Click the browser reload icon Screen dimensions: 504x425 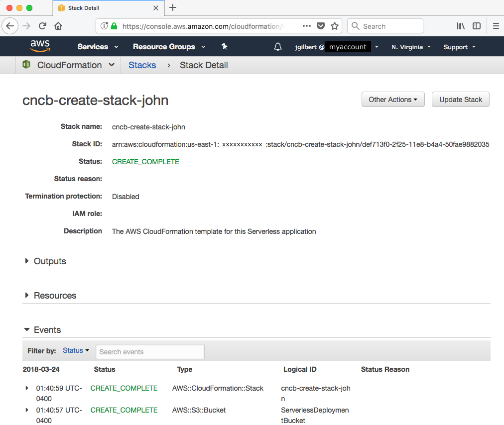(x=43, y=26)
